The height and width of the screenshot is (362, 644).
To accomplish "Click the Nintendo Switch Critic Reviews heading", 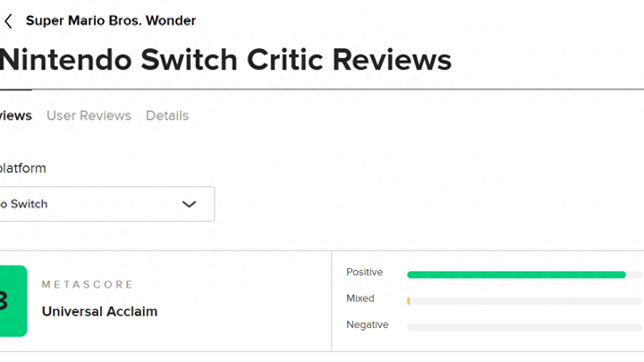I will point(225,60).
